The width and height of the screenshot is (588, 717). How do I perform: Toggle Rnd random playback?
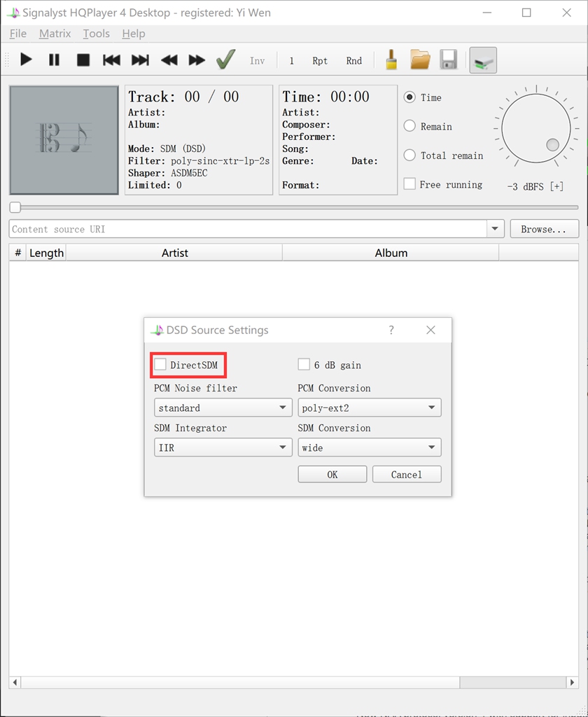(x=354, y=60)
